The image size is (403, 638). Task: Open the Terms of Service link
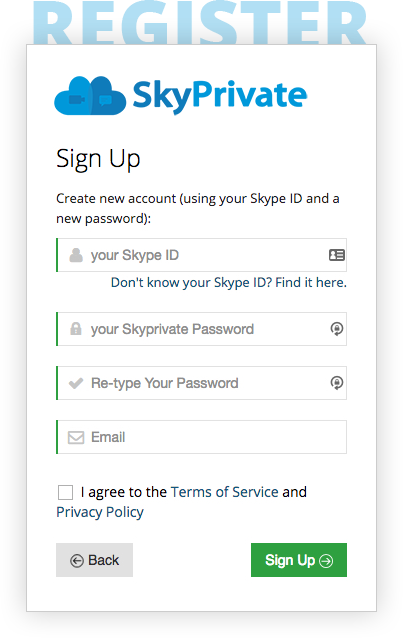[x=224, y=492]
